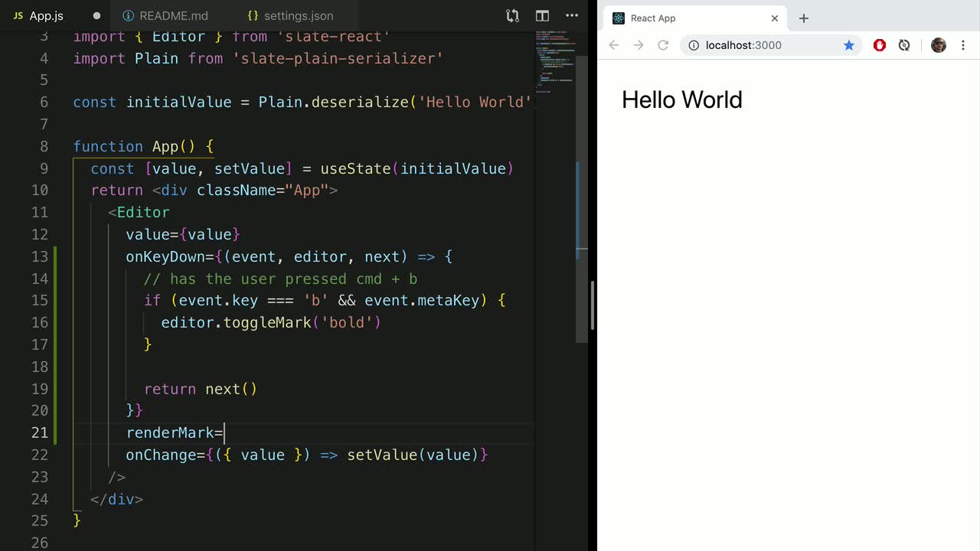The width and height of the screenshot is (980, 551).
Task: View site information icon beside localhost URL
Action: 694,45
